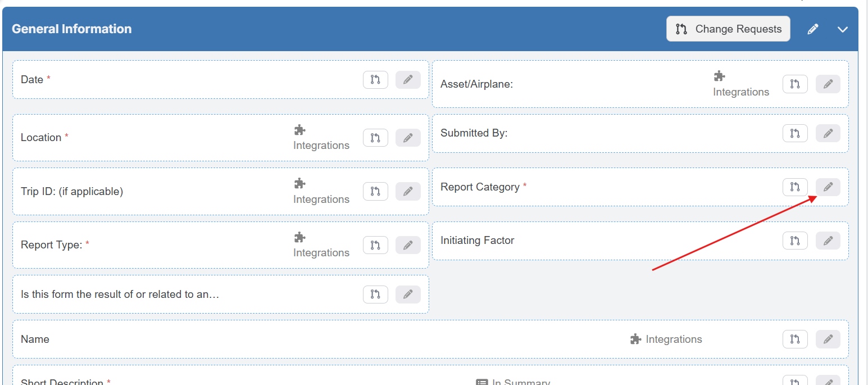Open change request icon for Report Category
Image resolution: width=868 pixels, height=385 pixels.
click(795, 187)
